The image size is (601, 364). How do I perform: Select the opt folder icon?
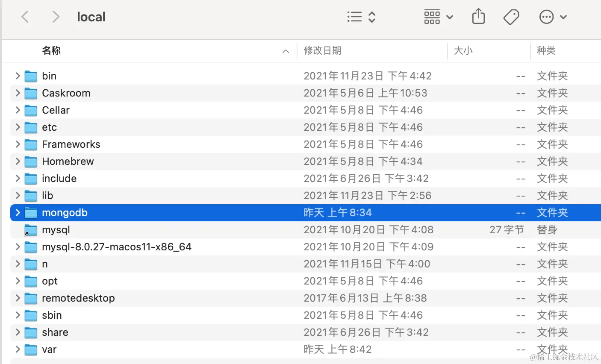[x=31, y=281]
